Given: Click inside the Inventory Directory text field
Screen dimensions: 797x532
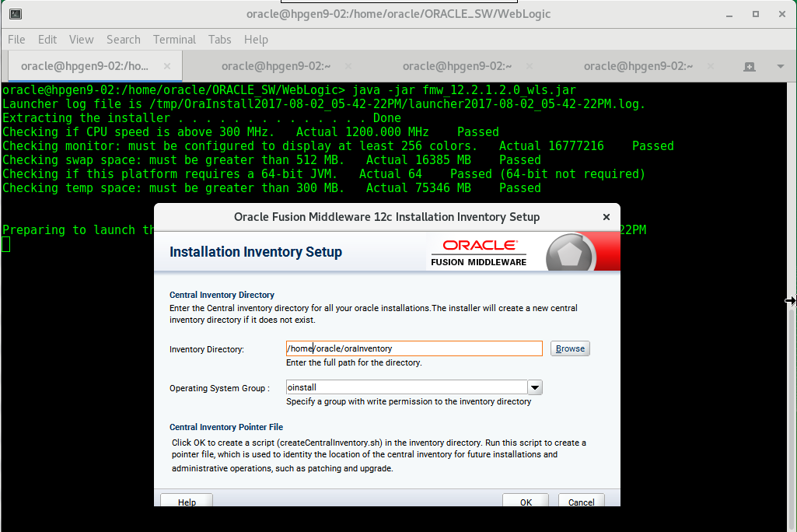Looking at the screenshot, I should pyautogui.click(x=412, y=348).
